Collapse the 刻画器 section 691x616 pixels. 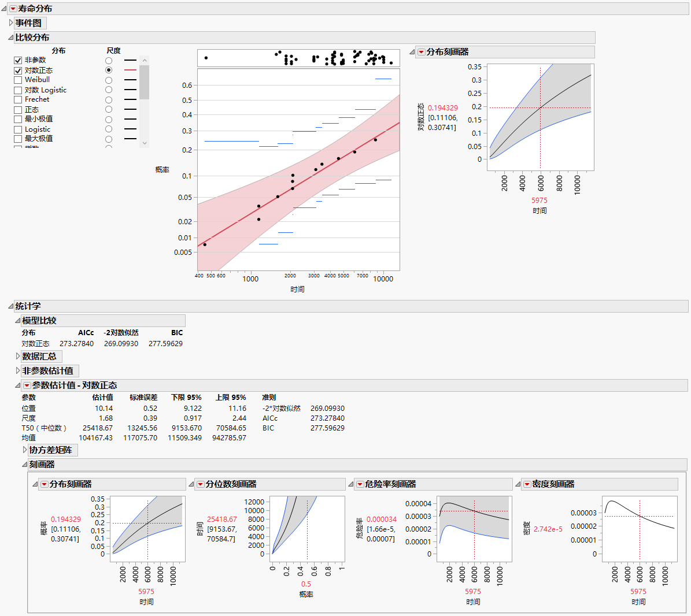pyautogui.click(x=25, y=465)
